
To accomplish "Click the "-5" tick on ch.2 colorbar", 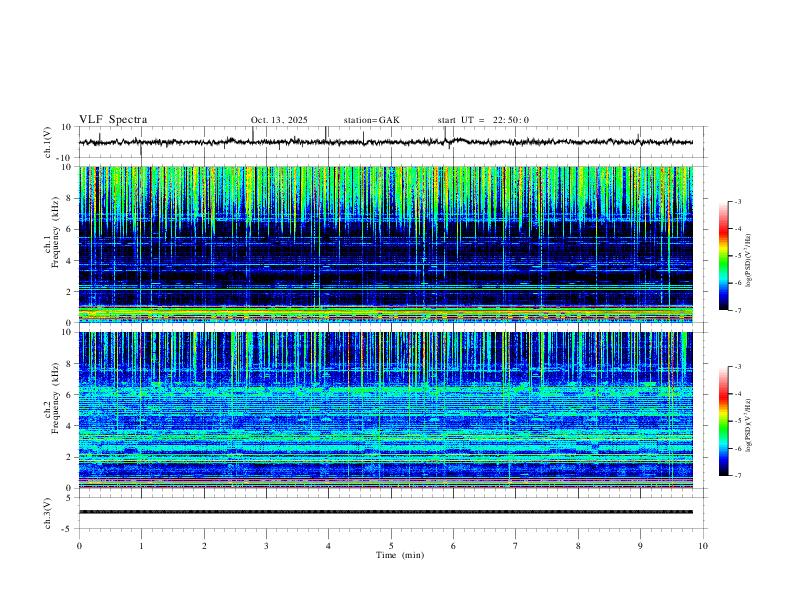I will coord(737,421).
